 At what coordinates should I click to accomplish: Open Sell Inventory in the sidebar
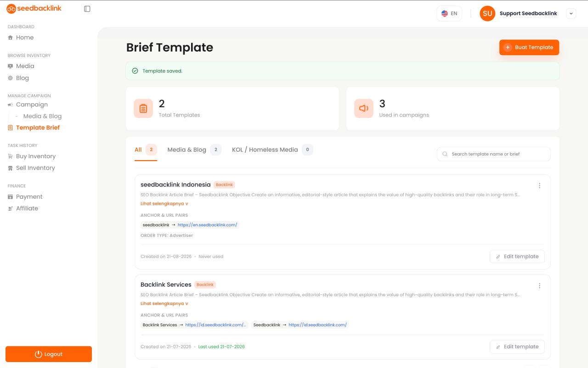(35, 168)
